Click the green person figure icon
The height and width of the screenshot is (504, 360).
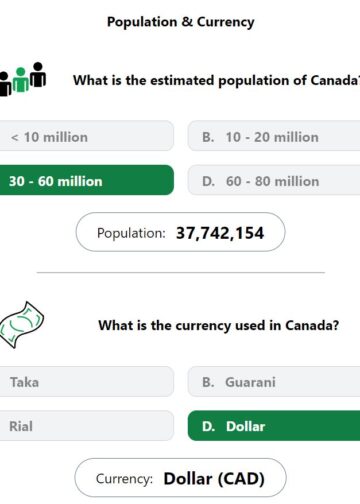21,80
